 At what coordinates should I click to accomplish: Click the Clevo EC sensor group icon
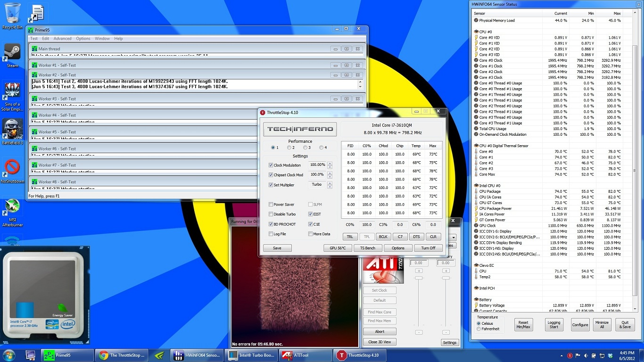tap(476, 265)
